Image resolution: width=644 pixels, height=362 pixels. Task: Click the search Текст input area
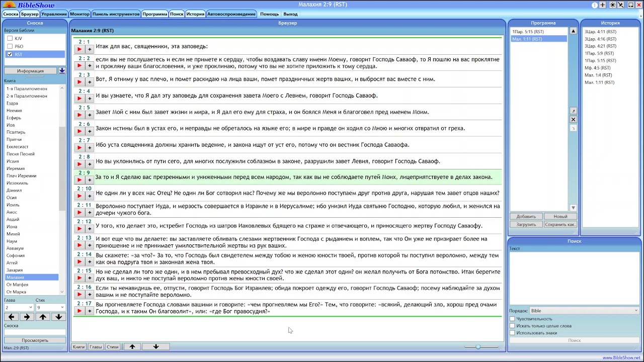574,278
